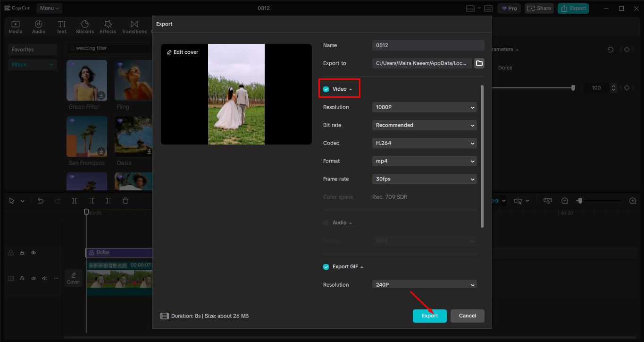Uncheck the Video export checkbox
The image size is (644, 342).
[326, 88]
